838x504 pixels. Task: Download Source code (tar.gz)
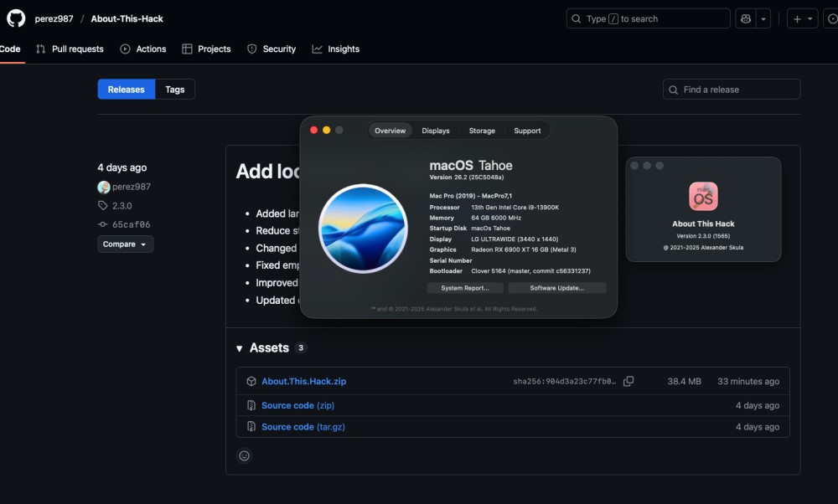303,427
